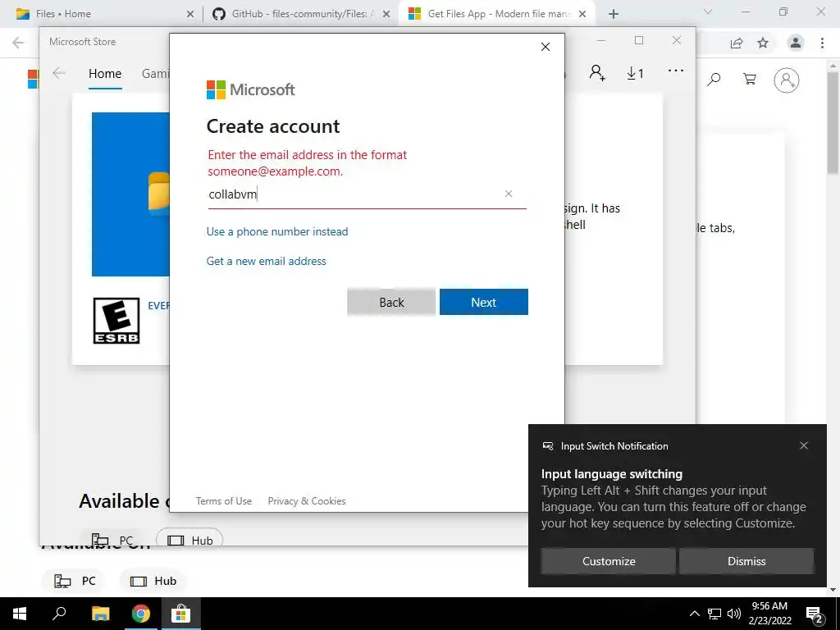The width and height of the screenshot is (840, 630).
Task: Bookmark this page with the star icon
Action: [763, 43]
